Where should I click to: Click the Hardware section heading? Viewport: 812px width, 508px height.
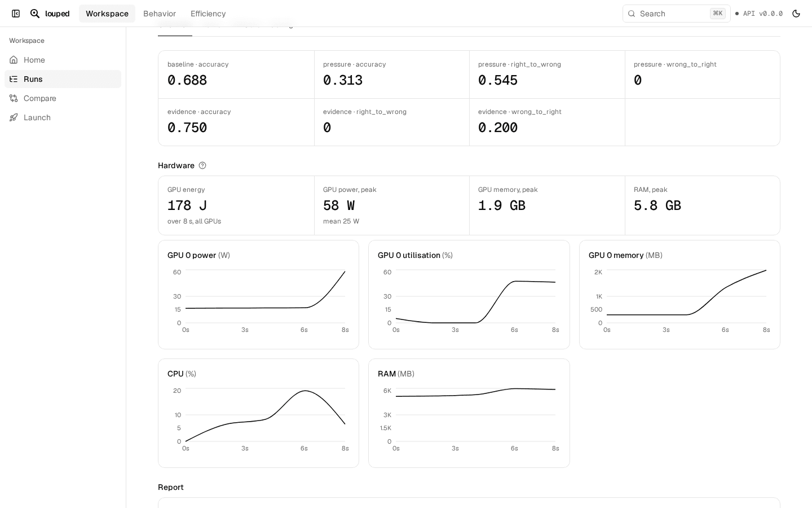coord(176,165)
